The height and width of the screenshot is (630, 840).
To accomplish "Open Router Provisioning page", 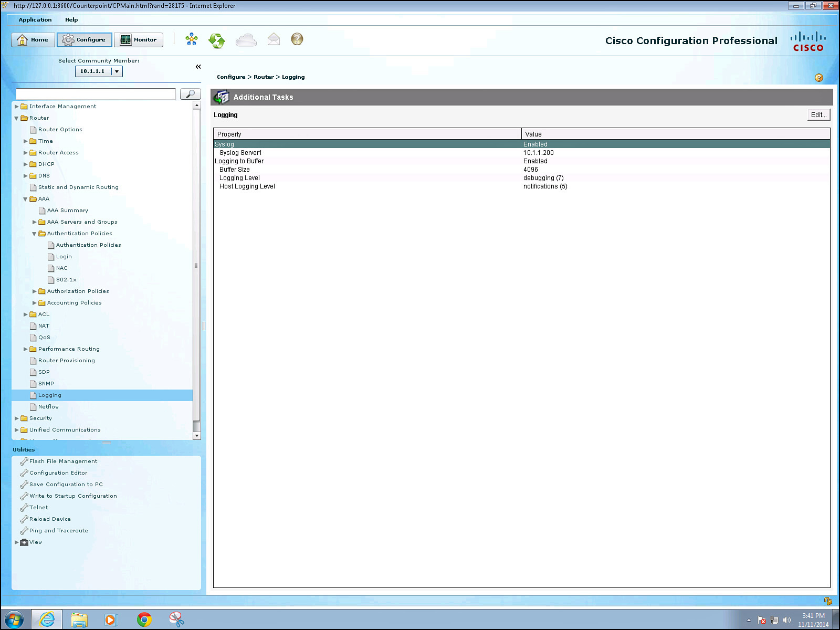I will (66, 361).
